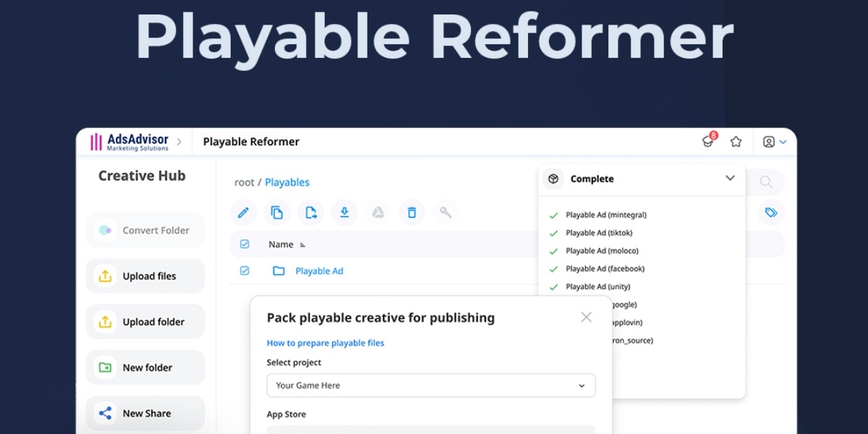The image size is (868, 434).
Task: Uncheck the Playable Ad folder checkbox
Action: pyautogui.click(x=244, y=271)
